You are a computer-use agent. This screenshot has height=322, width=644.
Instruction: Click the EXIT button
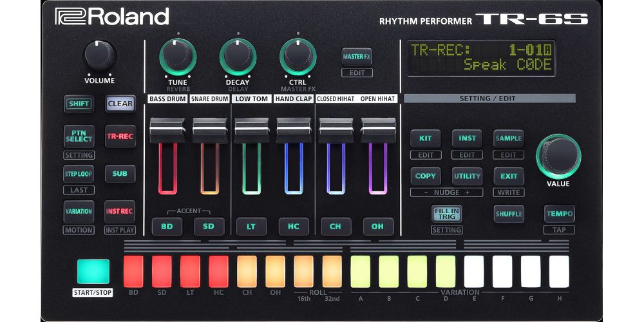pyautogui.click(x=509, y=176)
